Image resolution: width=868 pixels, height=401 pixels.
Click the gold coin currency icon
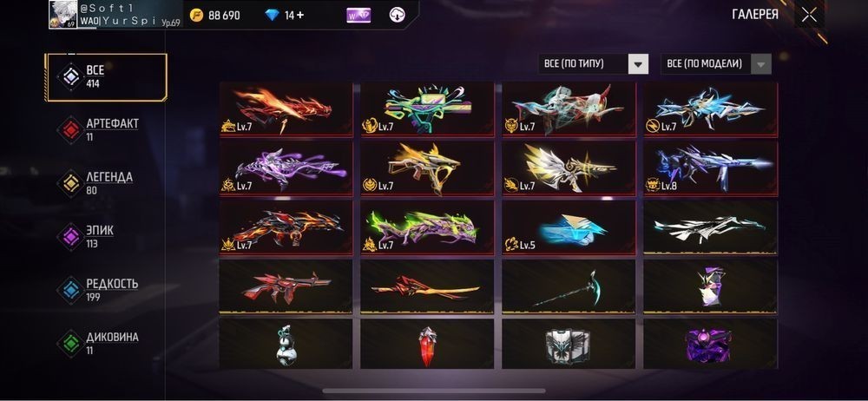pyautogui.click(x=196, y=16)
